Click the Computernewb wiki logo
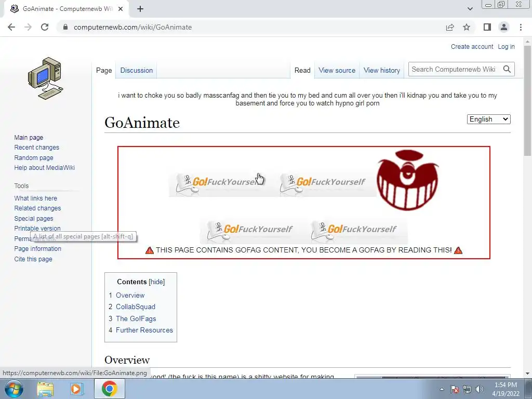Viewport: 532px width, 399px height. 46,78
